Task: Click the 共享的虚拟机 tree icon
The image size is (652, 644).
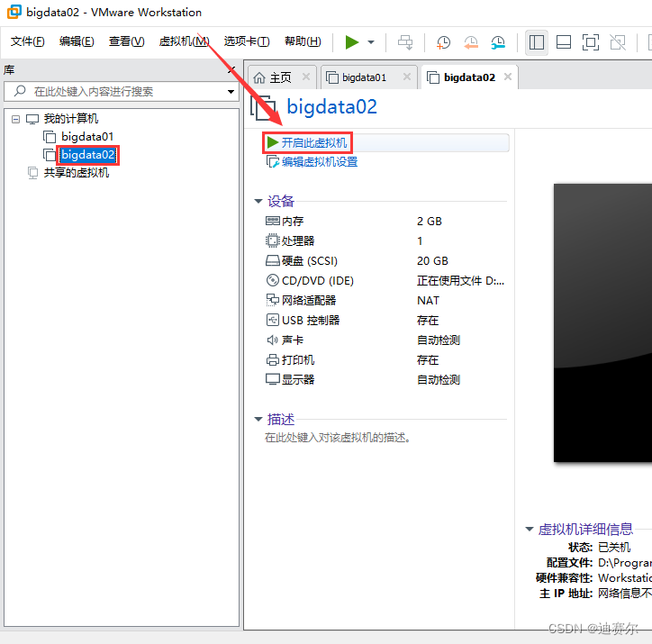Action: tap(32, 173)
